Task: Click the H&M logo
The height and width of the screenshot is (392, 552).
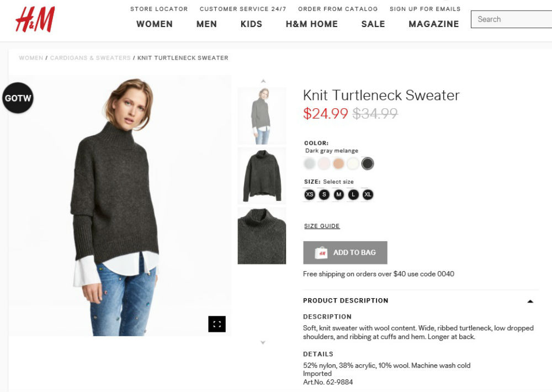Action: (35, 20)
